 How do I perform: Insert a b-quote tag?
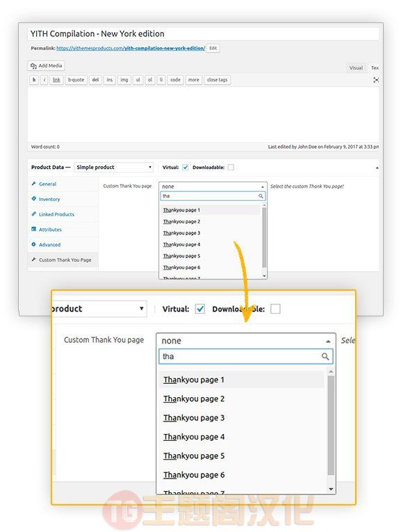pyautogui.click(x=76, y=80)
